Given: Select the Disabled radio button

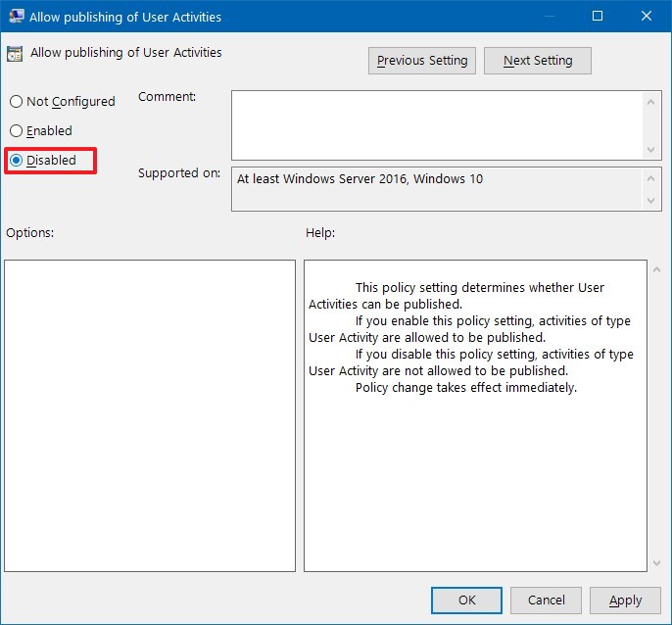Looking at the screenshot, I should coord(43,161).
